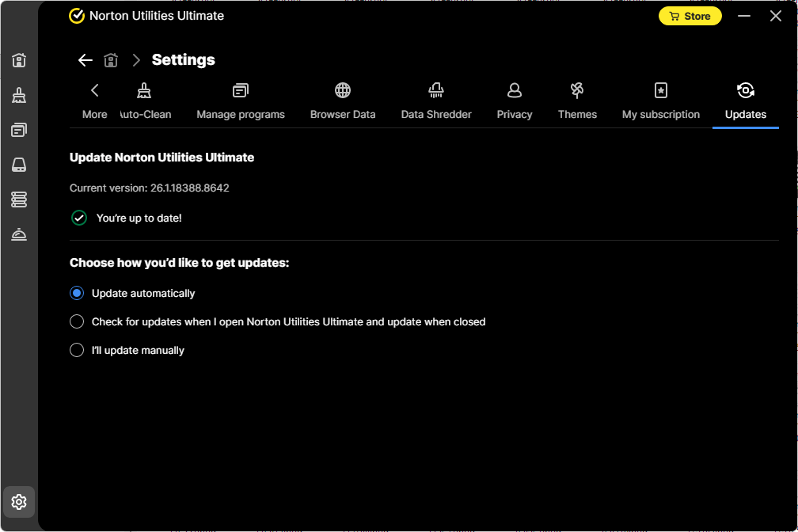Switch to the Privacy tab

click(x=515, y=101)
